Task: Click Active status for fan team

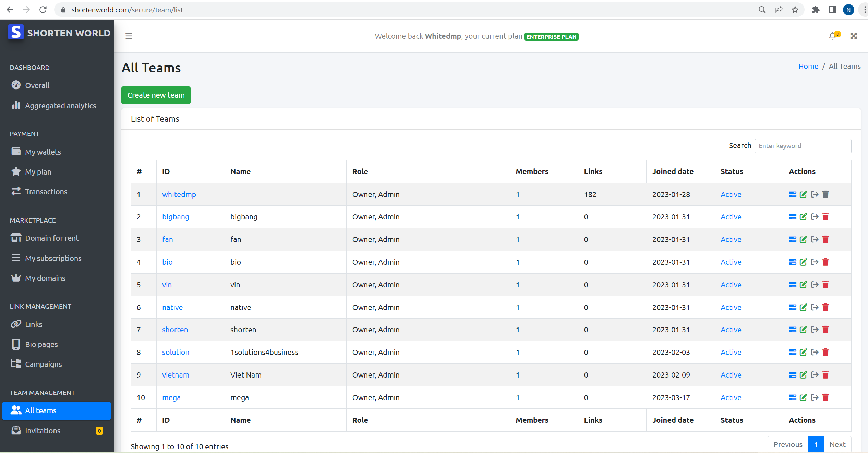Action: tap(731, 239)
